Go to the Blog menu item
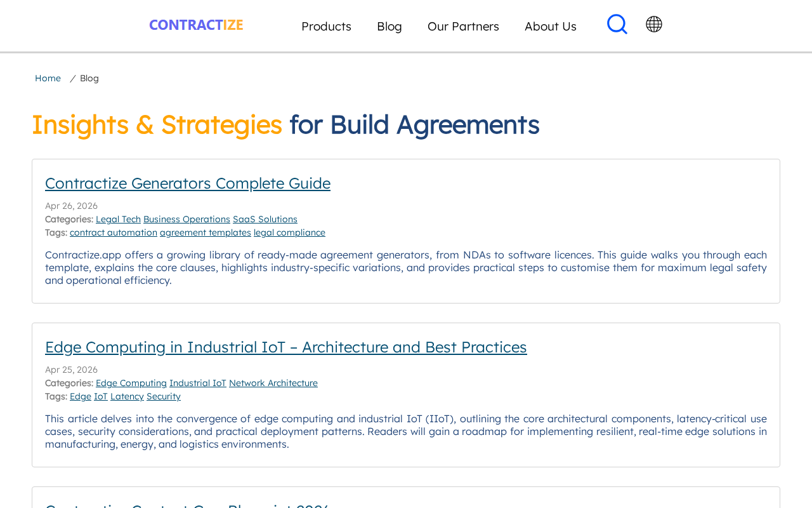Screen dimensions: 812x508 pos(390,27)
